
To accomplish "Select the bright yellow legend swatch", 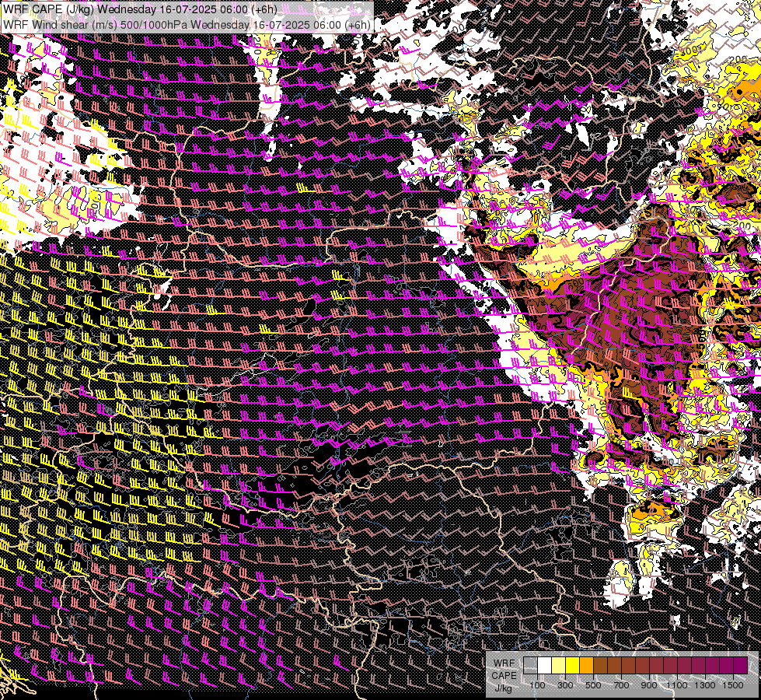I will pos(573,666).
